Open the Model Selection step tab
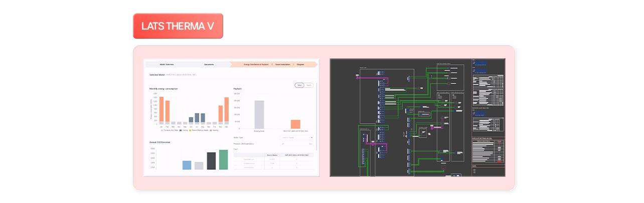 tap(167, 64)
